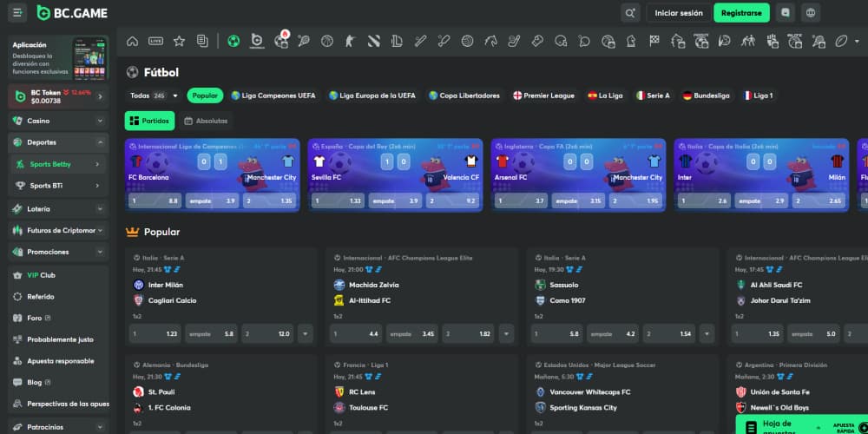868x434 pixels.
Task: Open the LIVE matches icon
Action: [x=155, y=41]
